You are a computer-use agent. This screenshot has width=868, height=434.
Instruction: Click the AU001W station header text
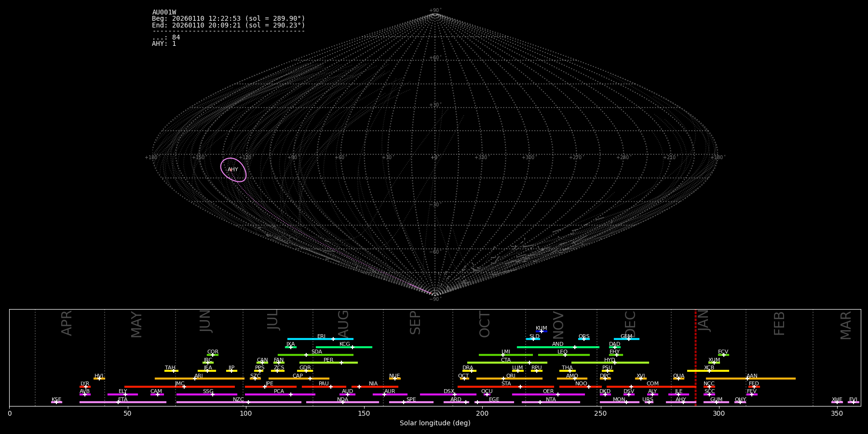[x=164, y=13]
